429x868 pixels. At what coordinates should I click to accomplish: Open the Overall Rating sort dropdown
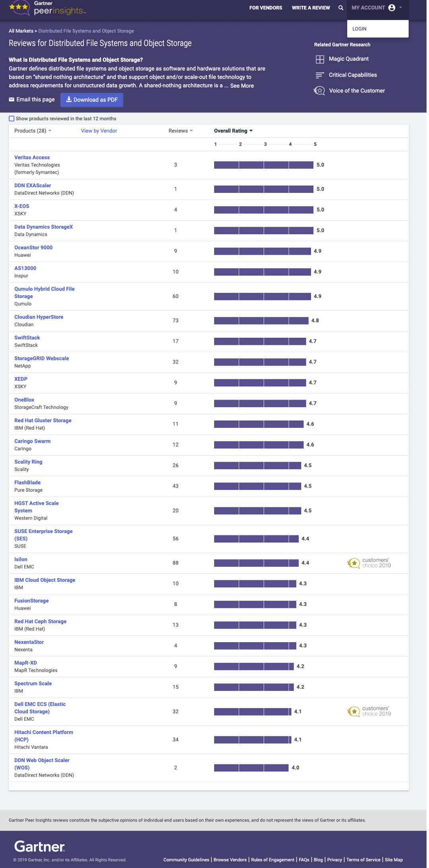coord(233,131)
